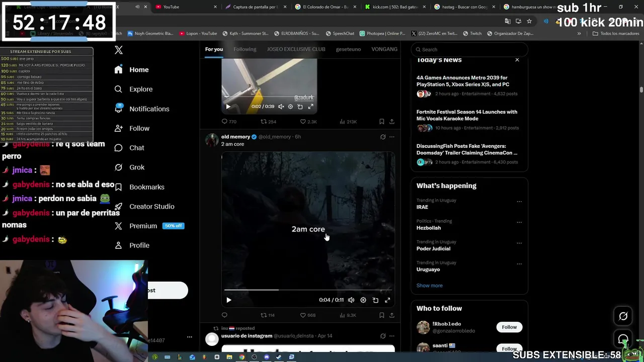644x362 pixels.
Task: Switch to the For you tab
Action: (214, 49)
